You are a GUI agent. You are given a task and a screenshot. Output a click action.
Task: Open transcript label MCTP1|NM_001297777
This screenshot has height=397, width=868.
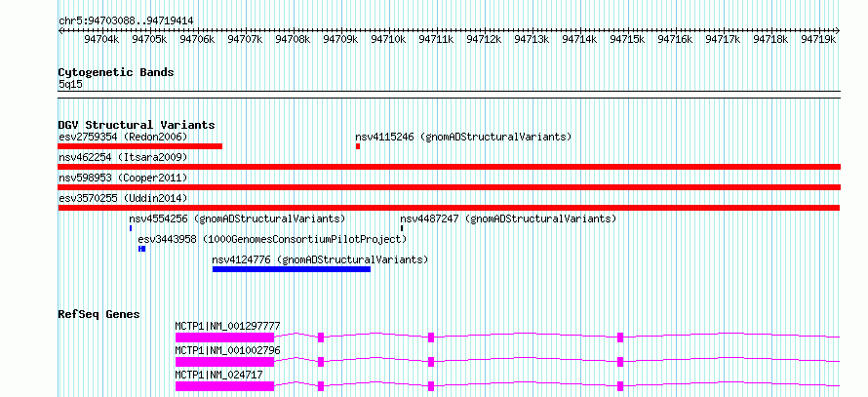(227, 326)
